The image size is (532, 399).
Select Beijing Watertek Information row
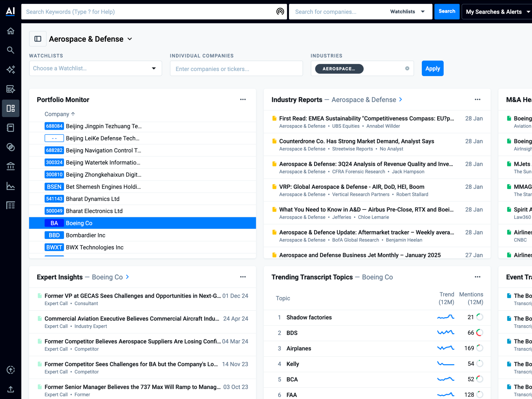(143, 162)
